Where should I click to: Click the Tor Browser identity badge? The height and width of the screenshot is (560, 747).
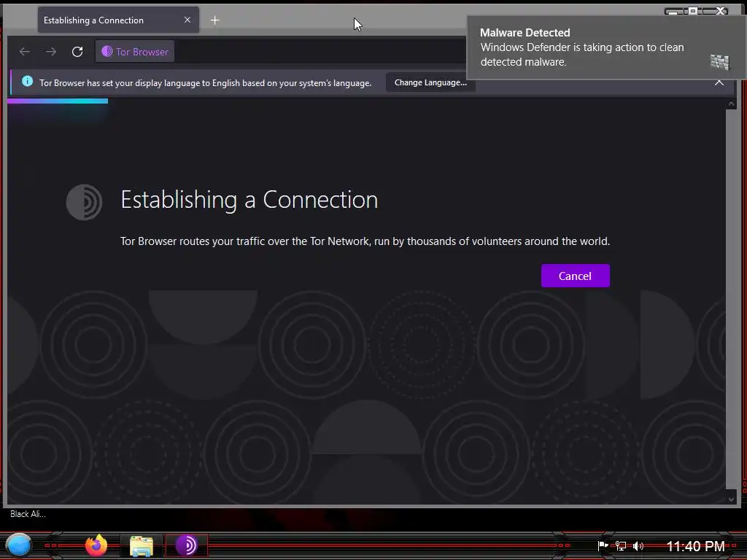pos(135,52)
